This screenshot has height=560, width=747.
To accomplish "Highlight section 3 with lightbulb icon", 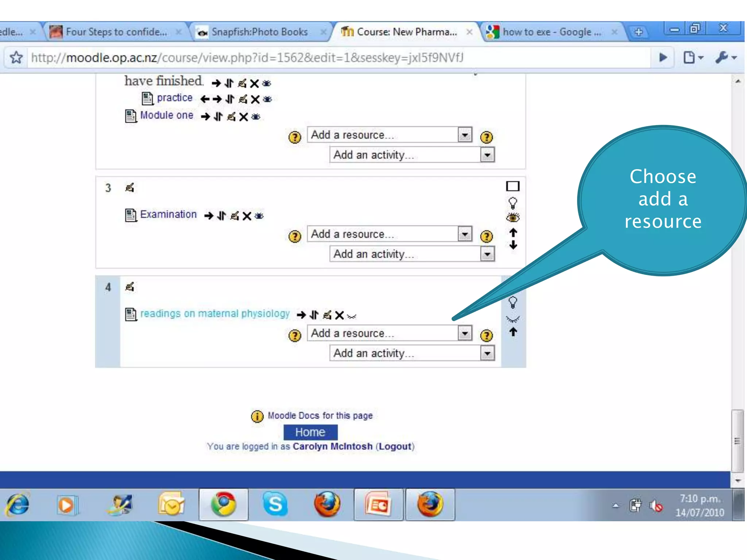I will [x=512, y=203].
